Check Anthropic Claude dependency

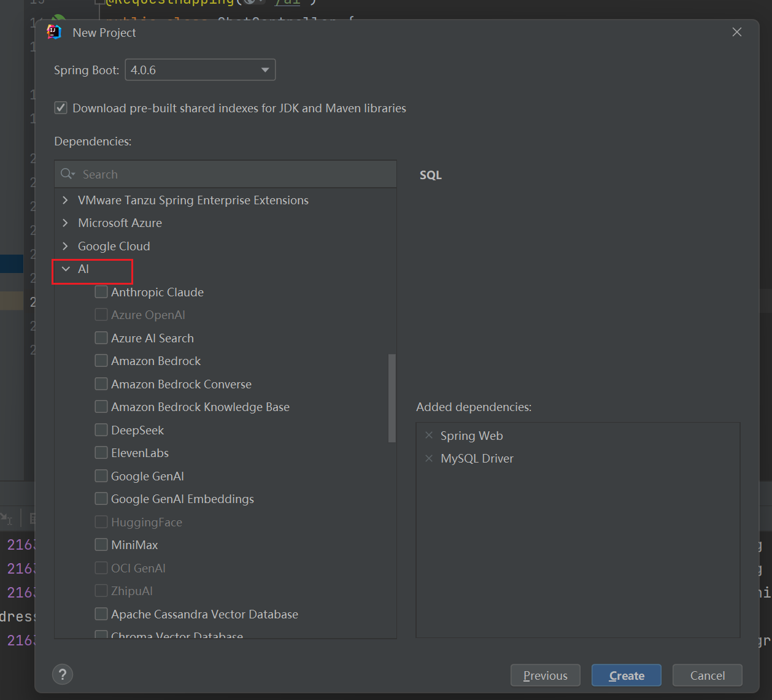tap(101, 292)
